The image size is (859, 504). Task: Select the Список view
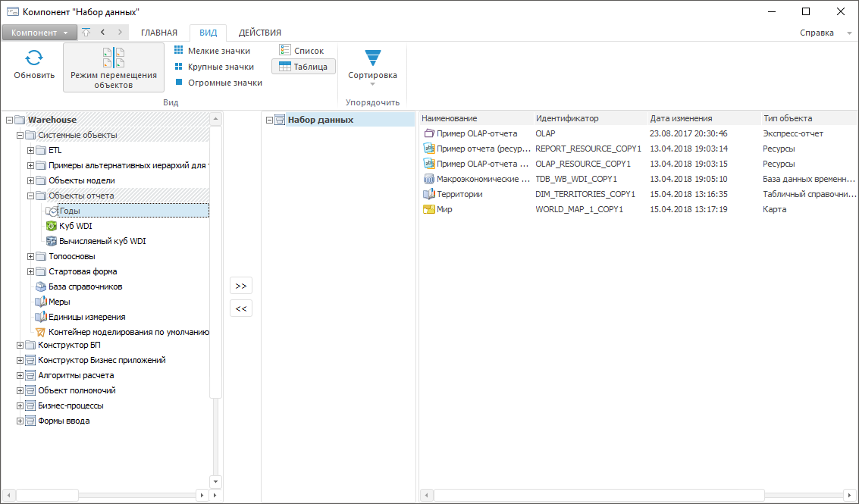coord(301,51)
